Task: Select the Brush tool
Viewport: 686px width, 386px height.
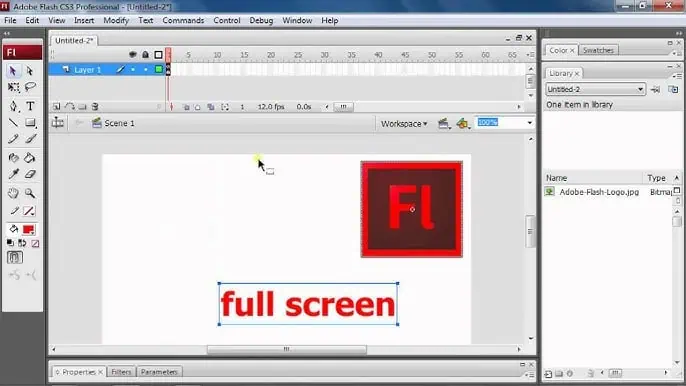Action: click(30, 139)
